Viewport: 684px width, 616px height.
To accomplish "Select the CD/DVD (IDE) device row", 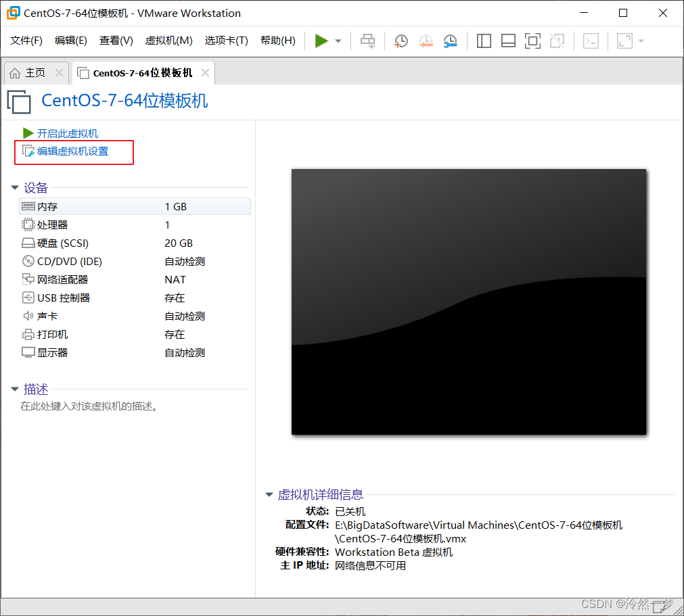I will pos(135,262).
